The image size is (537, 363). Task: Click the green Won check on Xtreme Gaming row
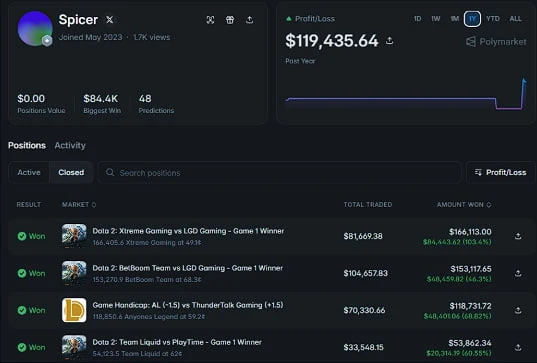point(22,236)
